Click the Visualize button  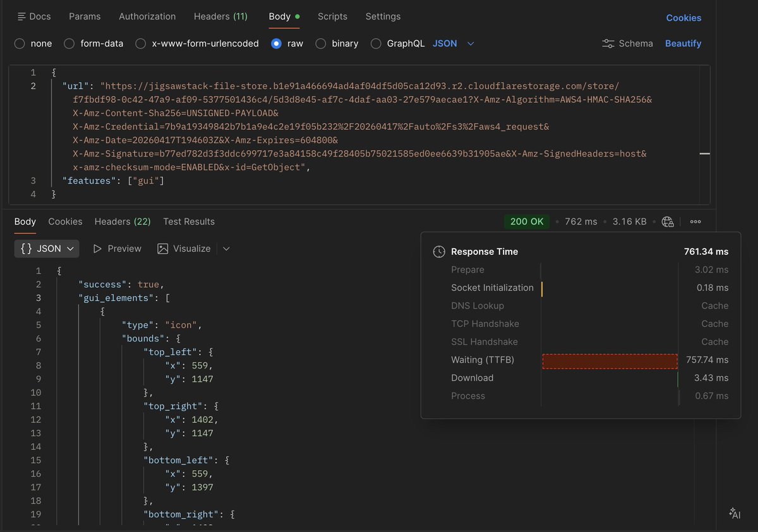coord(184,249)
